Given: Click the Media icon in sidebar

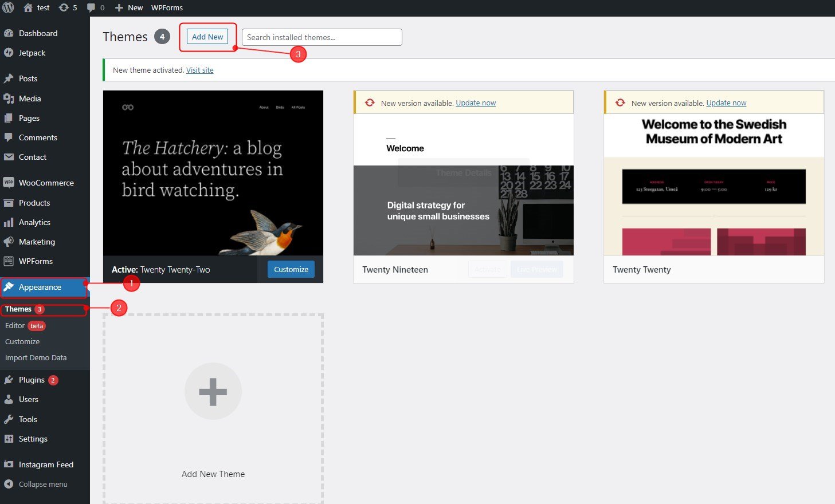Looking at the screenshot, I should (x=9, y=99).
